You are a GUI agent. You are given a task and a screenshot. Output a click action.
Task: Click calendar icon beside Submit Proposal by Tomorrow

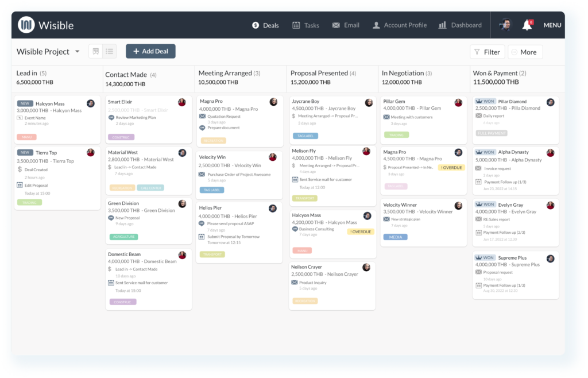tap(202, 237)
